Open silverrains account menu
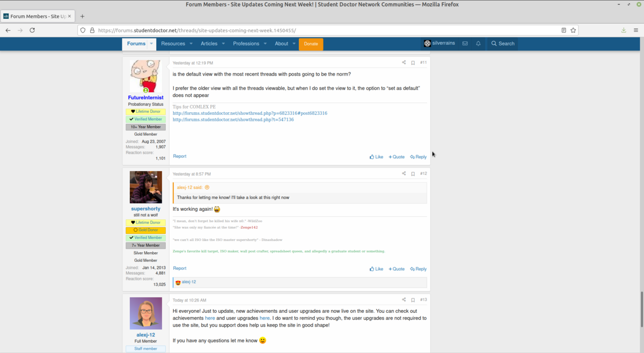 (439, 43)
